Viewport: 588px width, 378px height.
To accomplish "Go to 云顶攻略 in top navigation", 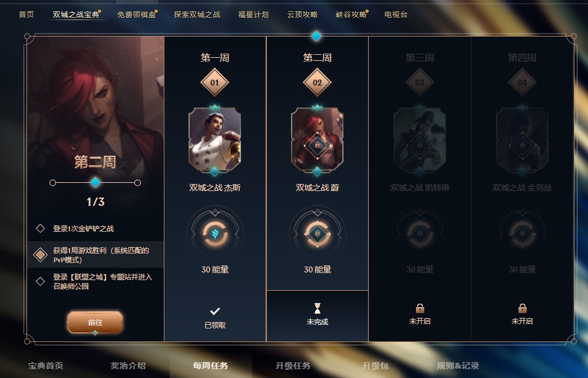I will [x=302, y=15].
